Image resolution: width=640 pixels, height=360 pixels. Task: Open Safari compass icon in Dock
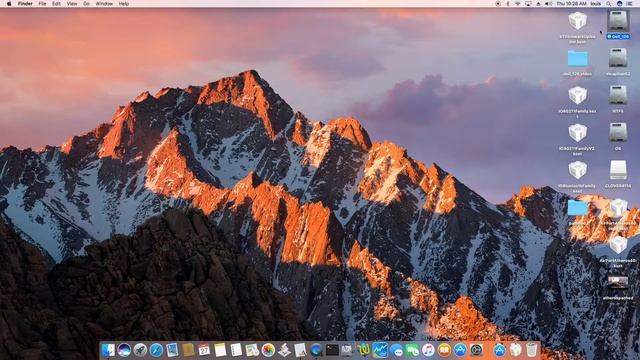coord(156,350)
